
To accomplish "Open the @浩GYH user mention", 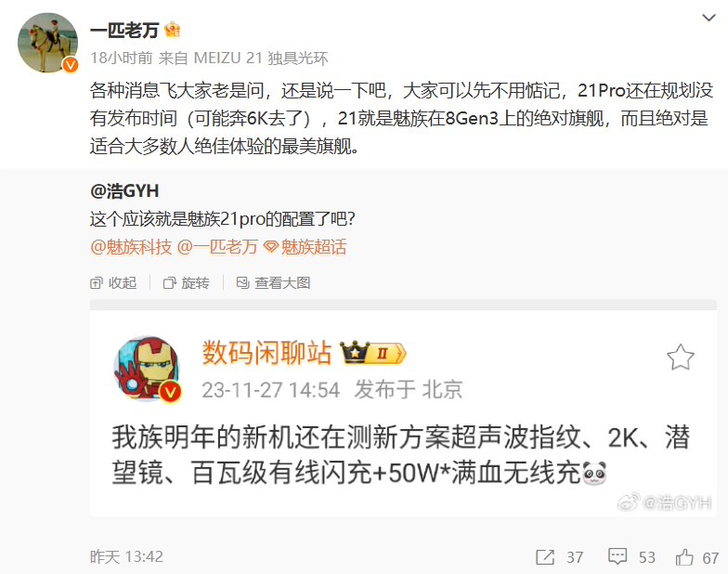I will tap(124, 191).
